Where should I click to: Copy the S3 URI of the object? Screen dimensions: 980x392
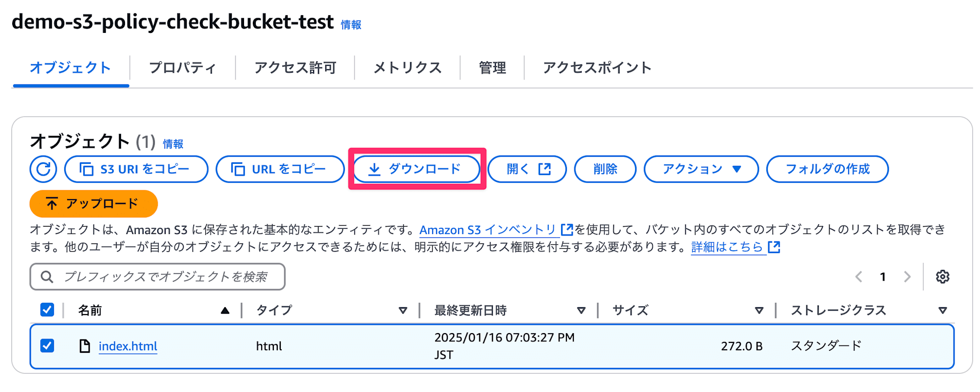(136, 169)
